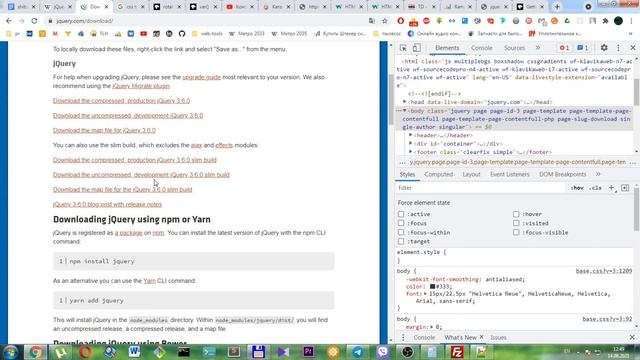Open Premiere Pro from the taskbar
The image size is (640, 360).
point(309,352)
